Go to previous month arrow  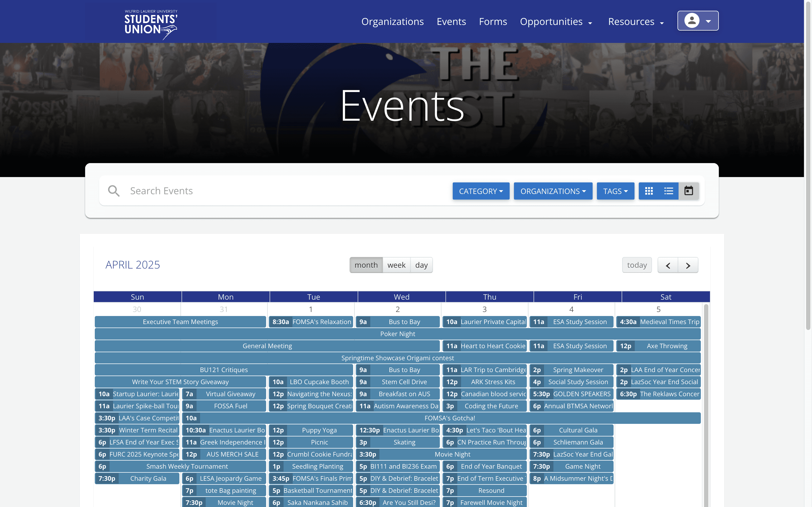coord(668,265)
